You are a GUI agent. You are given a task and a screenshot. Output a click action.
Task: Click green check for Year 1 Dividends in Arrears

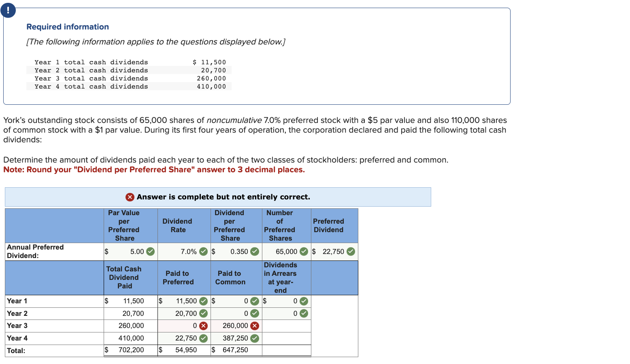pyautogui.click(x=304, y=301)
